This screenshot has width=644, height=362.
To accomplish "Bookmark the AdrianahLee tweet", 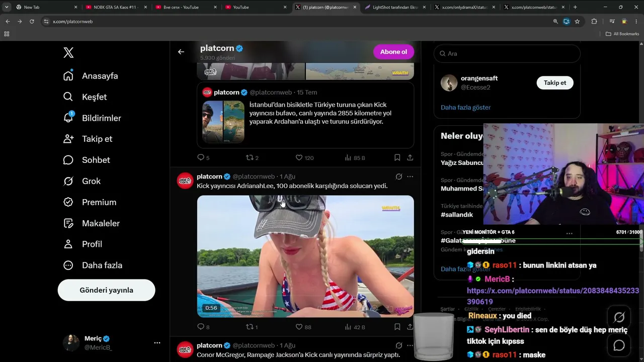I will (x=397, y=327).
